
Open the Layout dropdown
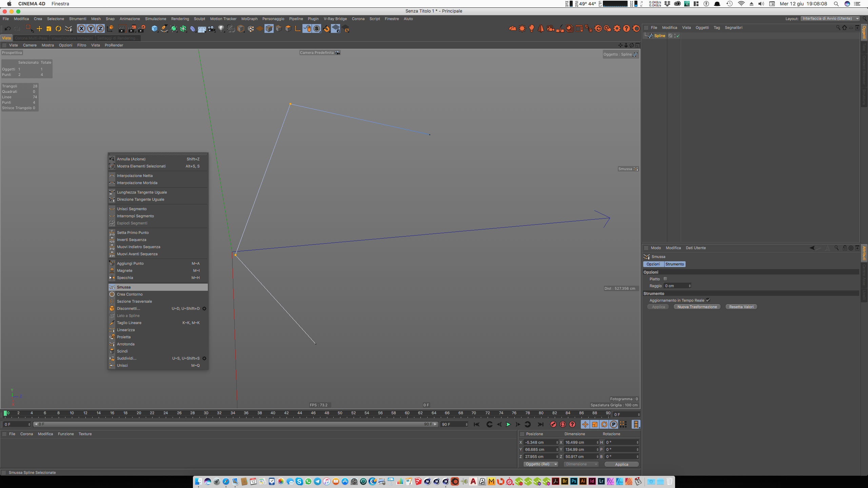pos(830,19)
